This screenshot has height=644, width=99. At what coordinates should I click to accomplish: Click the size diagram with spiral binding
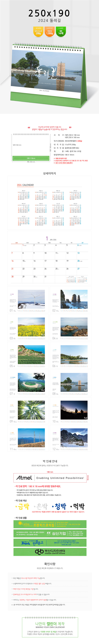coord(31,148)
